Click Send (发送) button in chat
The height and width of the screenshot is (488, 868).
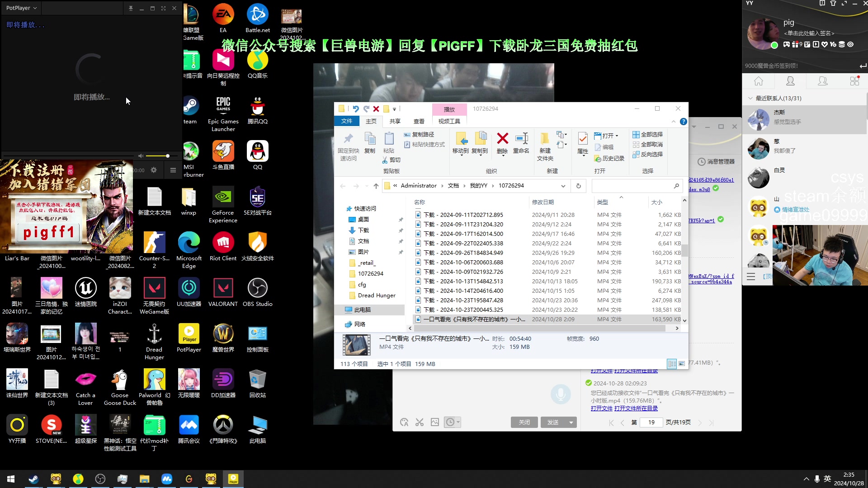click(x=553, y=422)
